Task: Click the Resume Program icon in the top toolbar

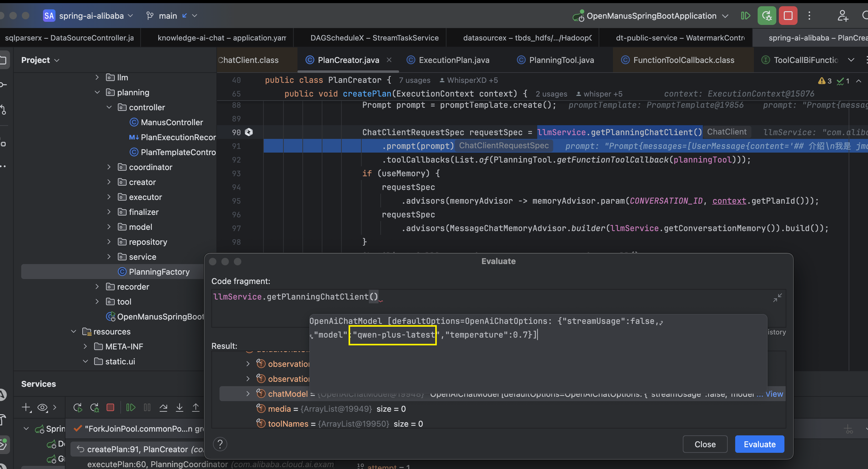Action: pos(745,16)
